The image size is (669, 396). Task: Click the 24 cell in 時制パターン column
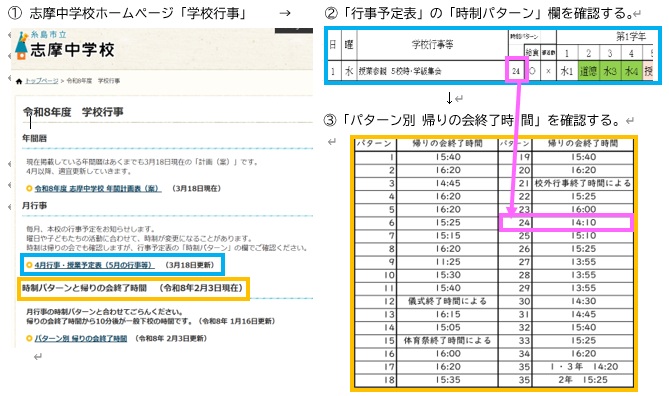516,71
